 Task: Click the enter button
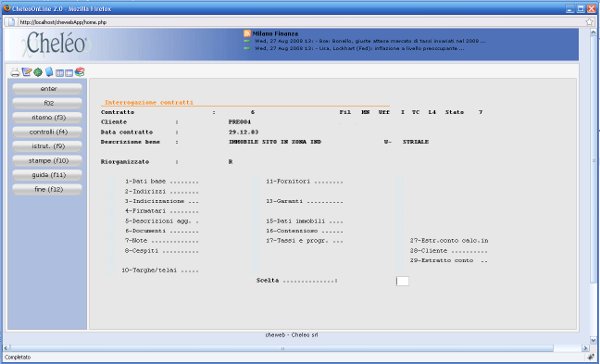point(47,89)
